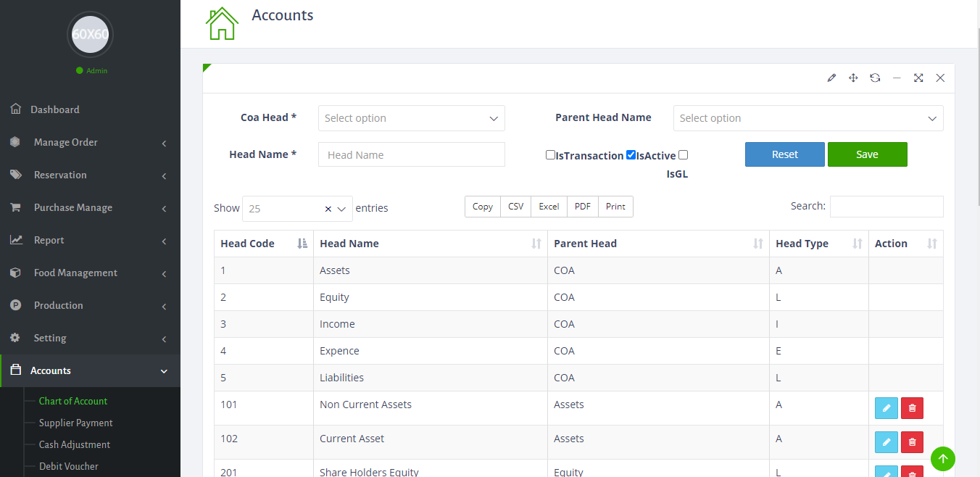This screenshot has height=477, width=980.
Task: Open the Coa Head dropdown
Action: 411,118
